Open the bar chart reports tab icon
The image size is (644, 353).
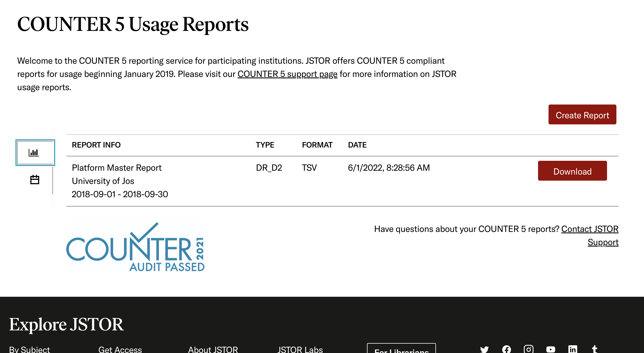pos(35,153)
